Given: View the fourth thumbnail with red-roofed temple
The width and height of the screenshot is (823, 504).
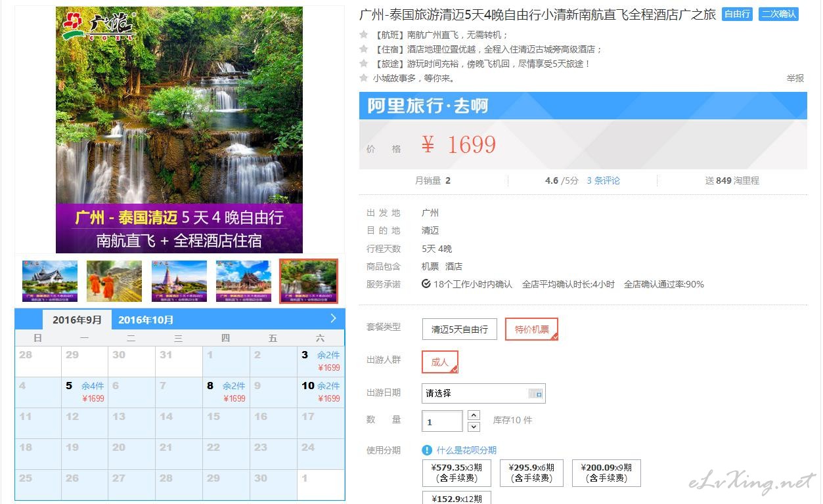Looking at the screenshot, I should tap(244, 281).
